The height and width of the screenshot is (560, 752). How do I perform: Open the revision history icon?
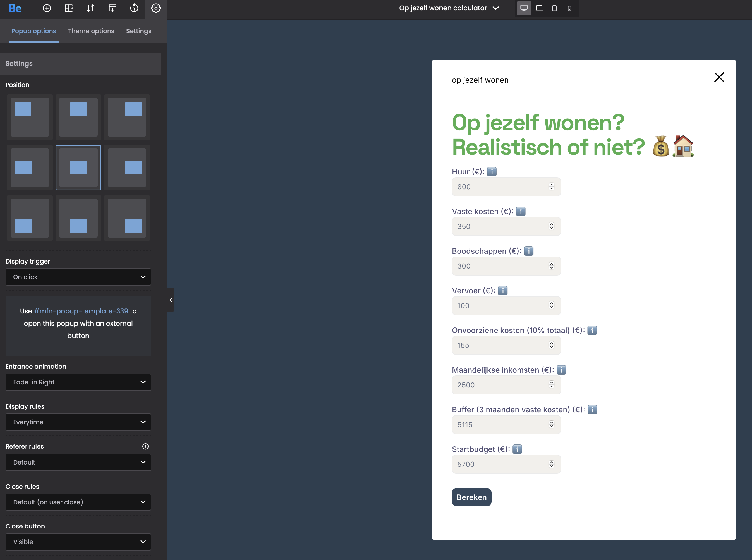(x=134, y=8)
